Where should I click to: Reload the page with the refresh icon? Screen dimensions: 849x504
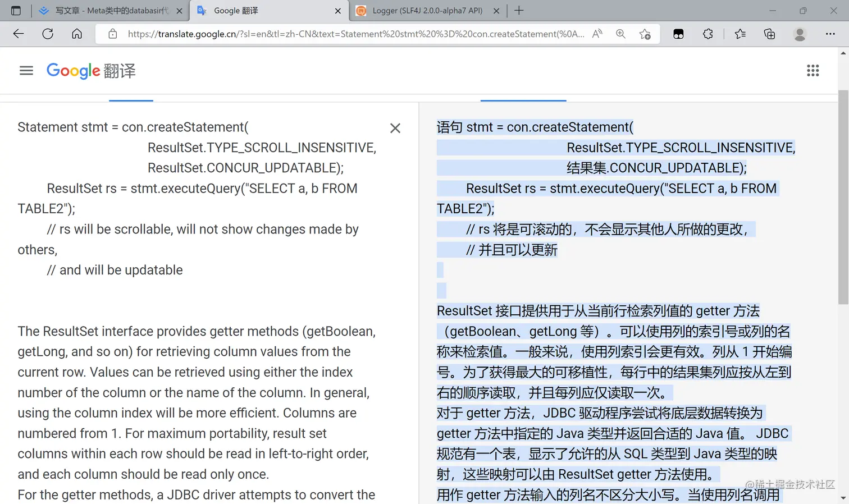[48, 34]
